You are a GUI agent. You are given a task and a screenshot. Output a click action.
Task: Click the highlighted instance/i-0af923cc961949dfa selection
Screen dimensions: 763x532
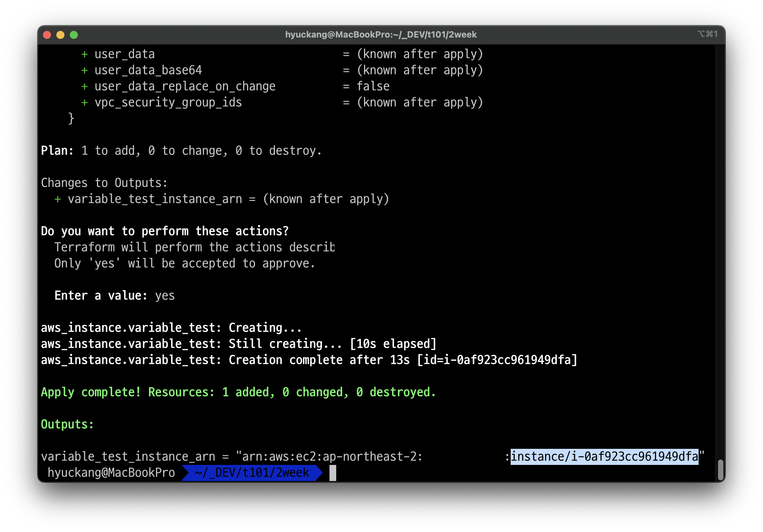click(x=604, y=457)
